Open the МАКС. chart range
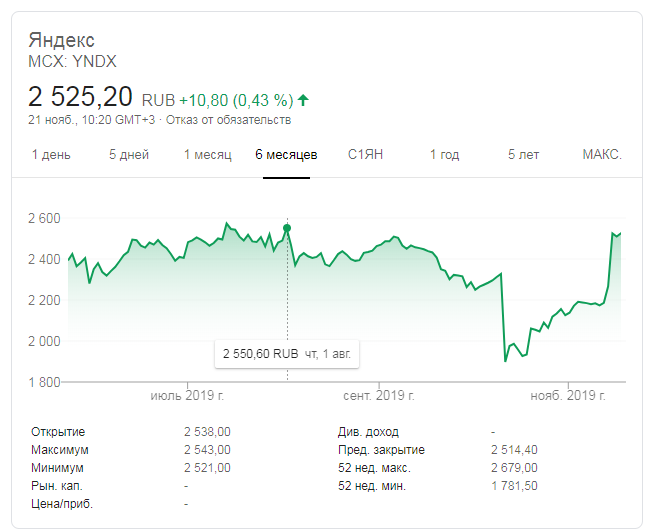The width and height of the screenshot is (663, 532). point(602,154)
